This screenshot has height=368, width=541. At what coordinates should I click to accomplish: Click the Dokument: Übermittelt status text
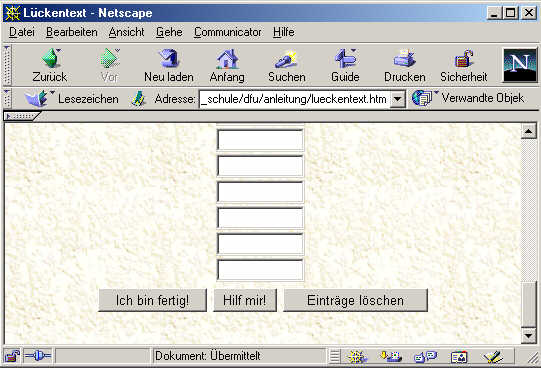[208, 356]
